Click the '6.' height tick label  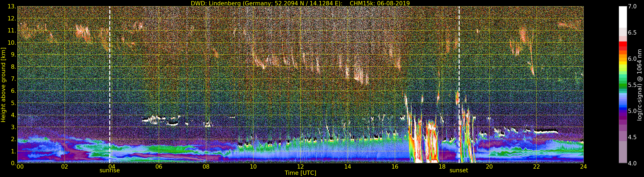(x=13, y=91)
